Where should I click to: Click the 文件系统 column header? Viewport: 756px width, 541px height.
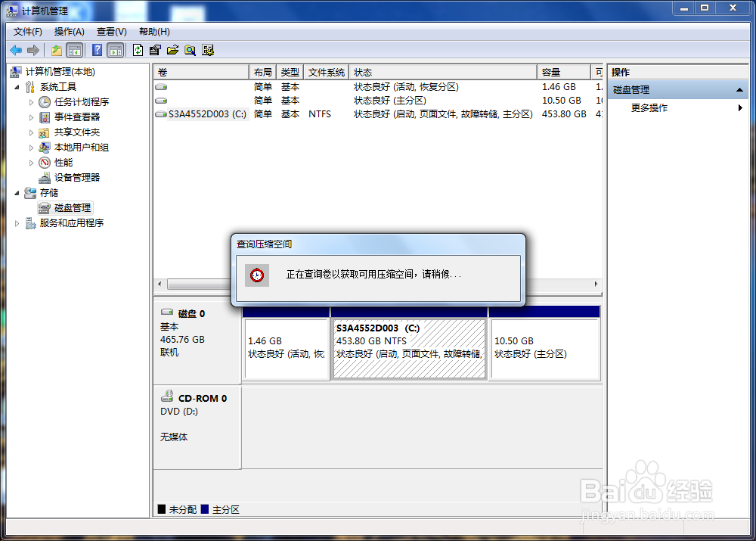pyautogui.click(x=327, y=73)
